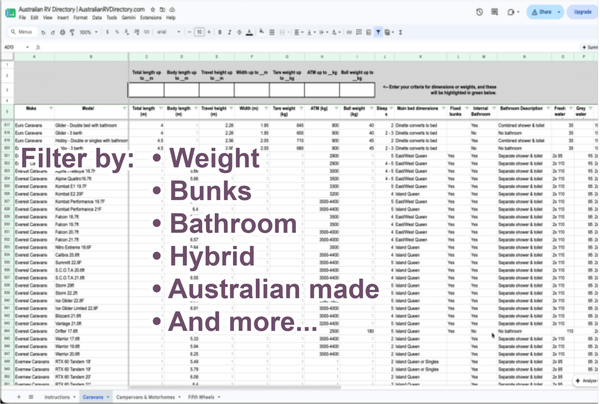Open the arial font dropdown
The image size is (600, 404).
[x=169, y=32]
